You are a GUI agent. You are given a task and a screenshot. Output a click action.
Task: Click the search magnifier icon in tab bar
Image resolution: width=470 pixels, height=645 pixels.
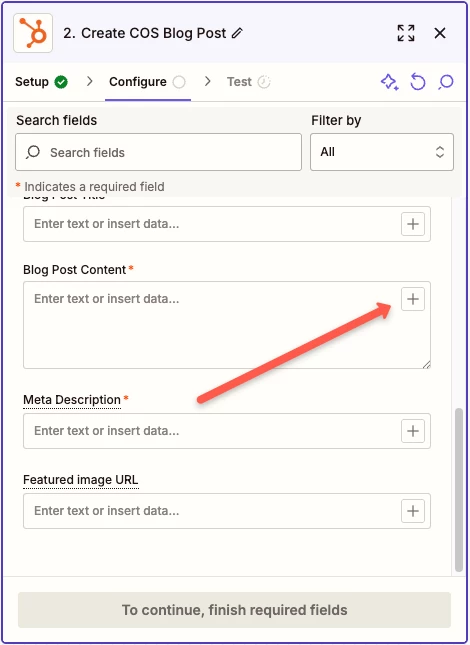[446, 82]
